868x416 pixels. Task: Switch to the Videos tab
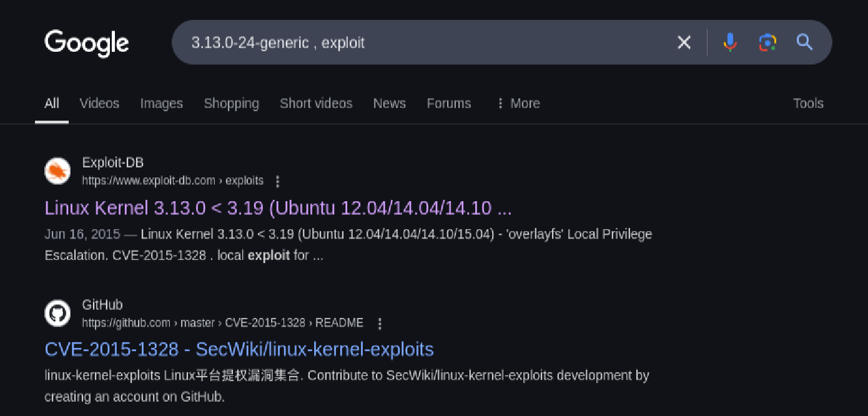coord(99,104)
